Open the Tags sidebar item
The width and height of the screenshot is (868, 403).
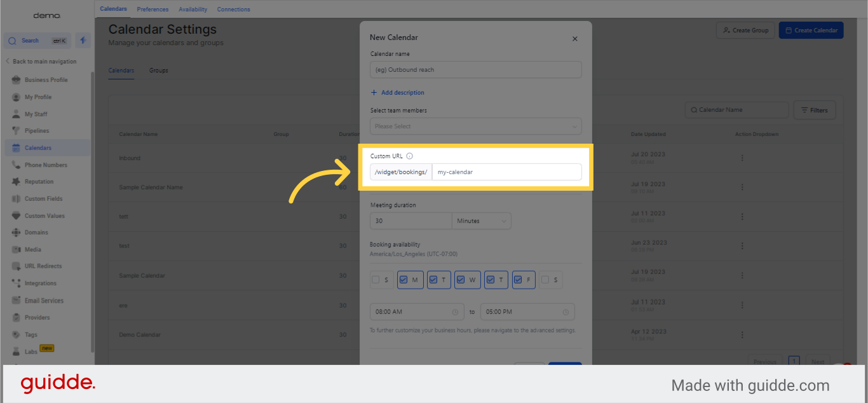[x=31, y=335]
